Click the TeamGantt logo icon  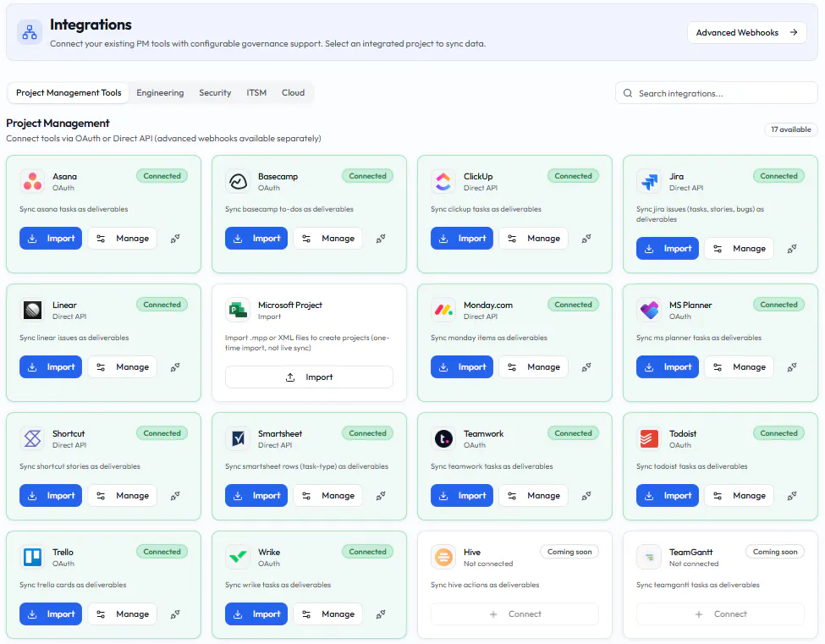click(649, 557)
